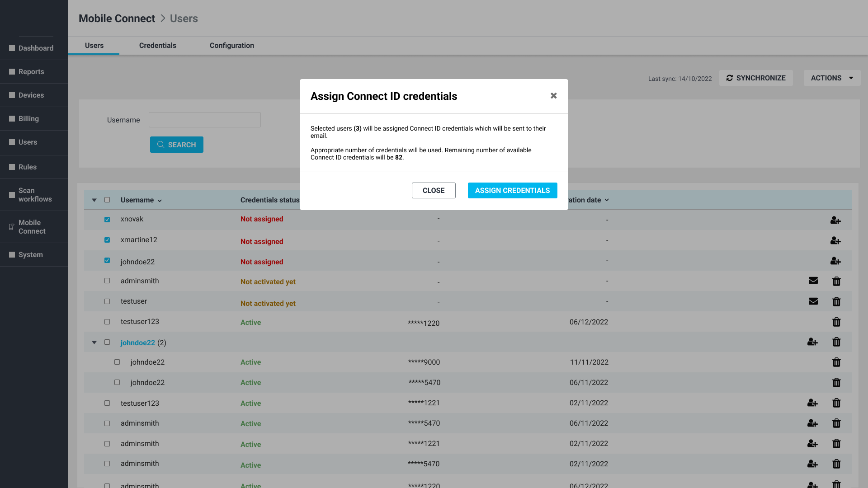
Task: Sort by the Username column chevron
Action: pyautogui.click(x=160, y=200)
